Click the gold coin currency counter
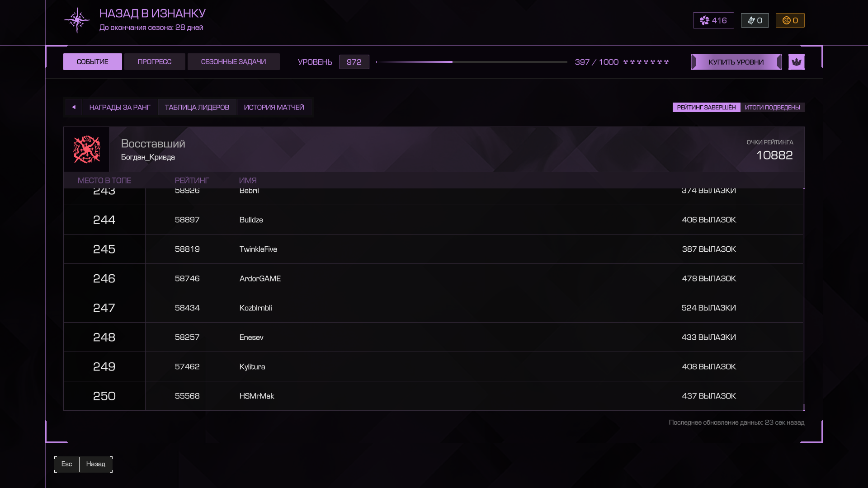This screenshot has width=868, height=488. [790, 20]
